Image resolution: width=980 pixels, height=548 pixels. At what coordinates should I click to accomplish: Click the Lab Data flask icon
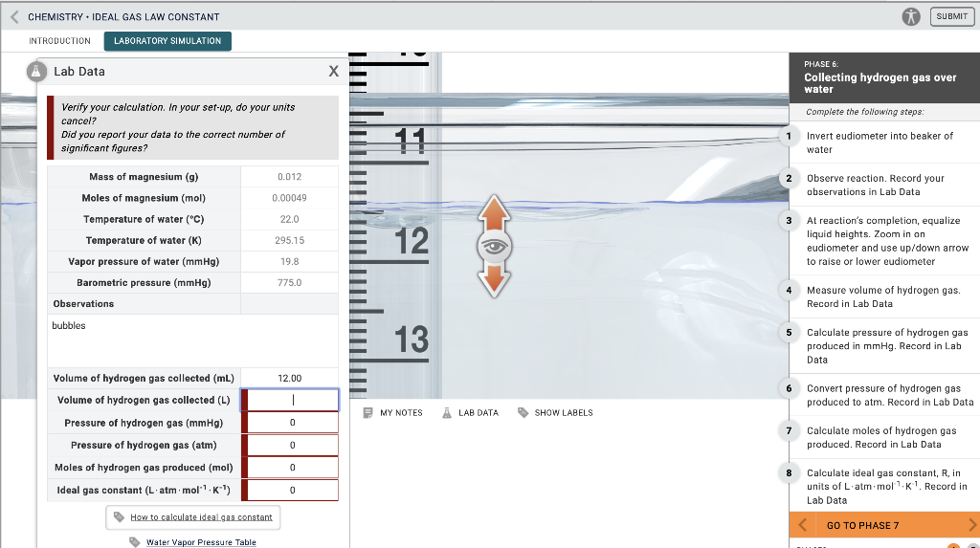click(x=36, y=71)
